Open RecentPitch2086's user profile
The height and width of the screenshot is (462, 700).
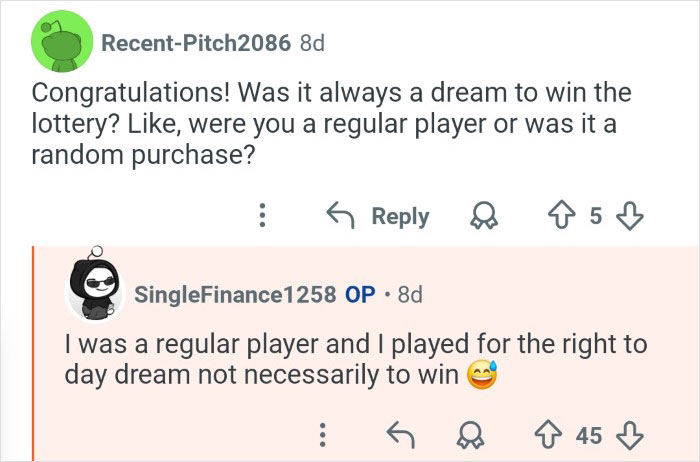(196, 43)
